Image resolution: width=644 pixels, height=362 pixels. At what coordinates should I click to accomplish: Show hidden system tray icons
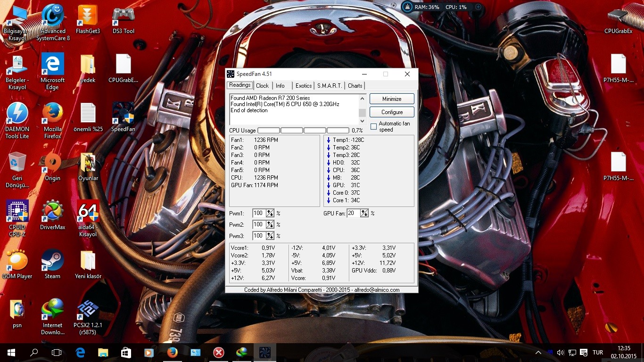coord(538,353)
